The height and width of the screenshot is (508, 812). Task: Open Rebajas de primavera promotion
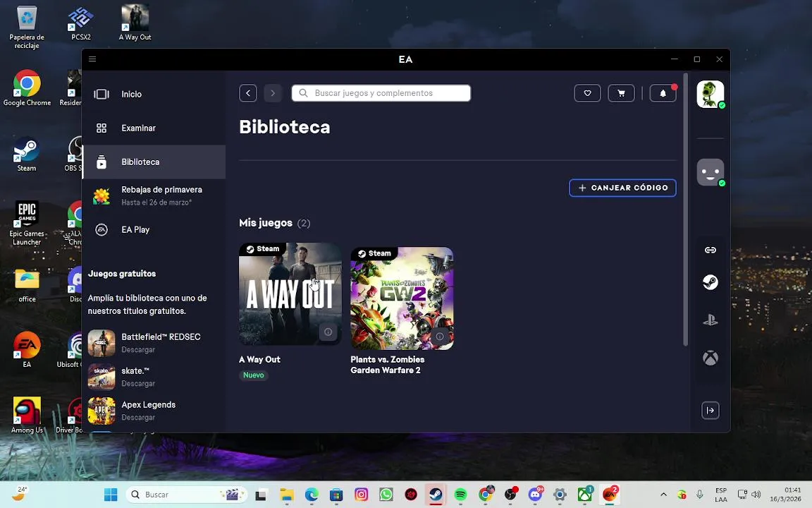pos(154,196)
